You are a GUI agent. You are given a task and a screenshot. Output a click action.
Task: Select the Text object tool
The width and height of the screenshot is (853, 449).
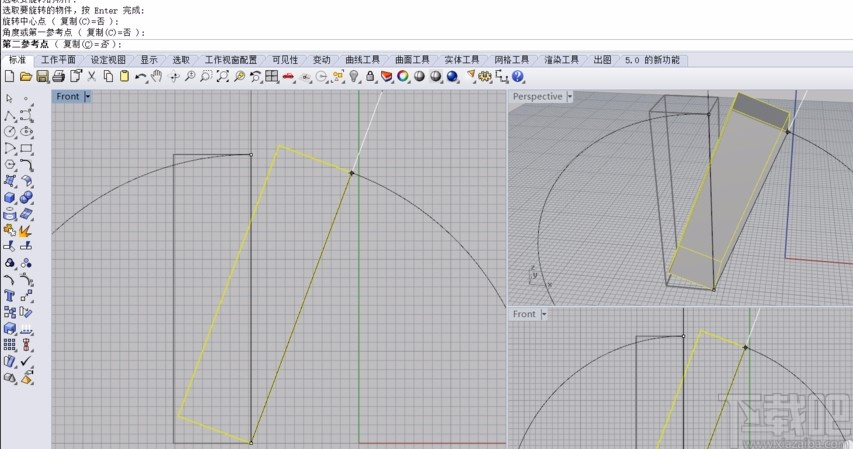(9, 296)
